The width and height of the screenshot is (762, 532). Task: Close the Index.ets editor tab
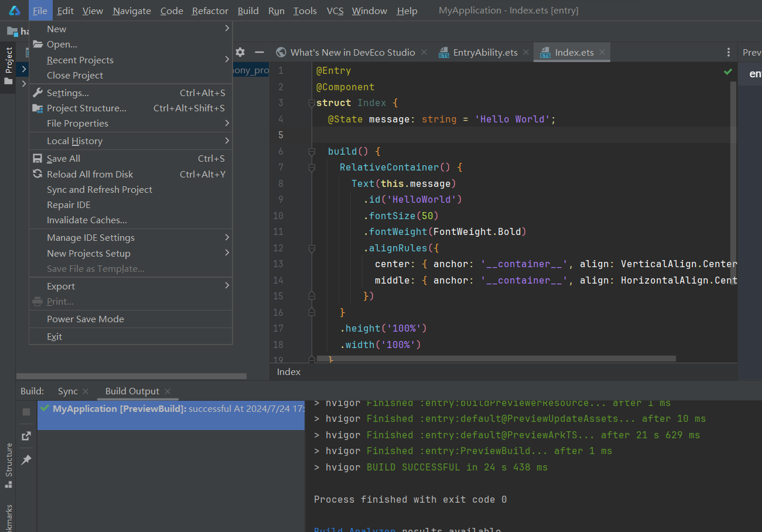pos(602,52)
